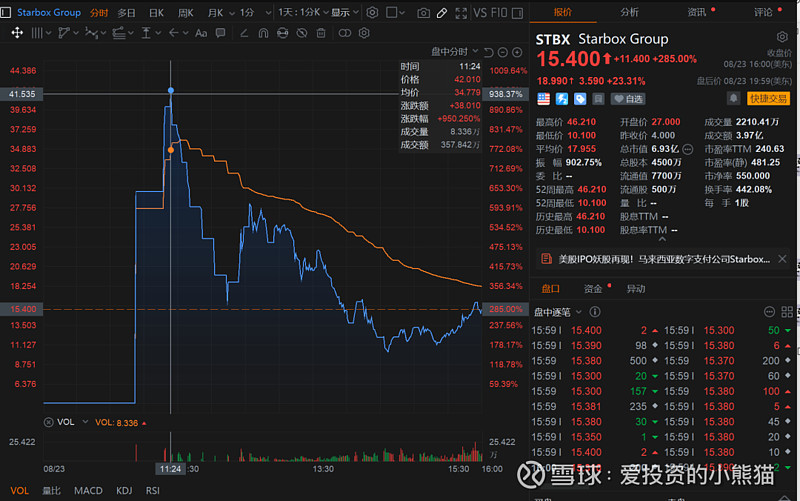
Task: Switch indicator to MACD
Action: click(x=88, y=490)
